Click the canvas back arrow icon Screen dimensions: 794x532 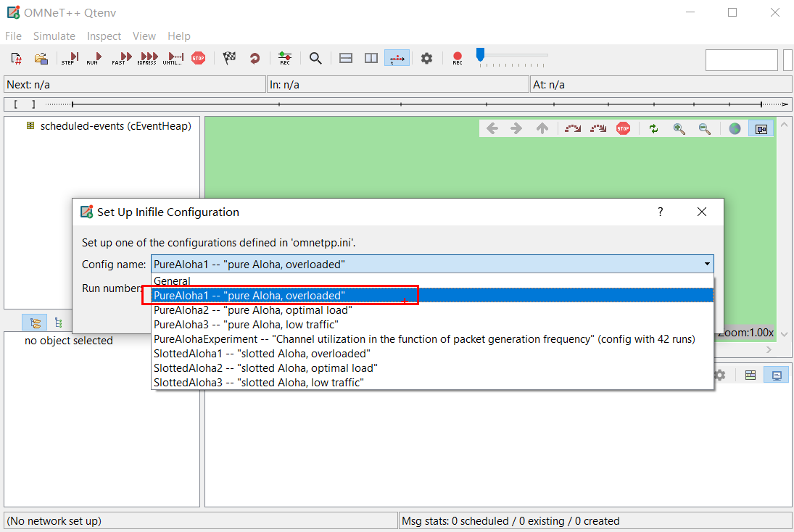pos(492,128)
